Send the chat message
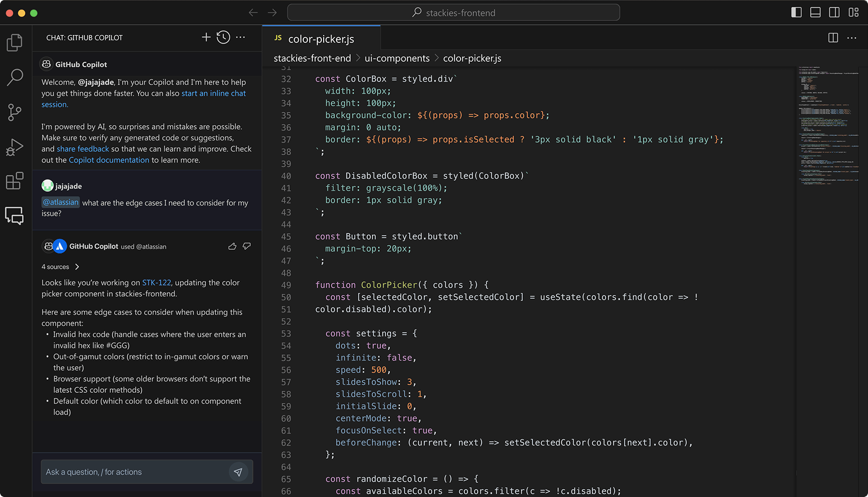Screen dimensions: 868x497 tap(238, 472)
